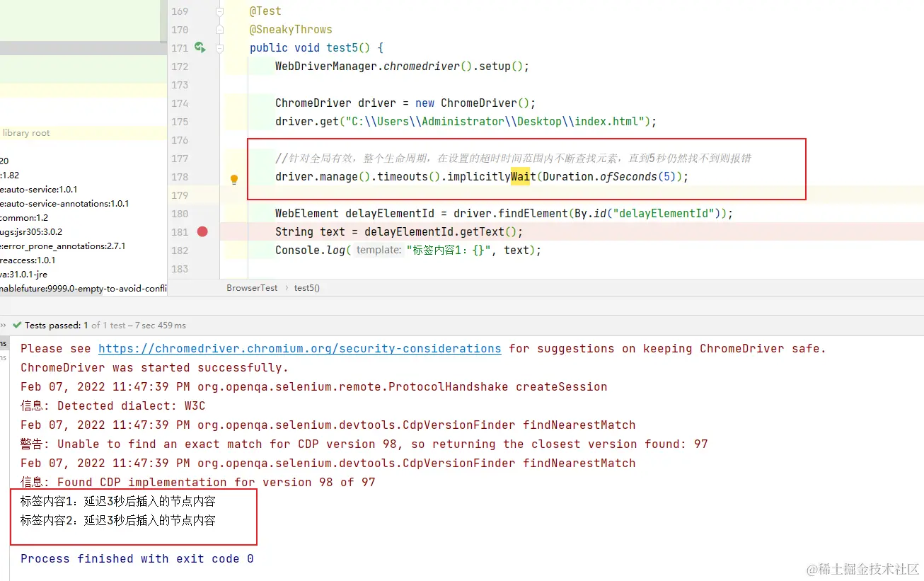Click the ofSeconds method call text

click(628, 177)
